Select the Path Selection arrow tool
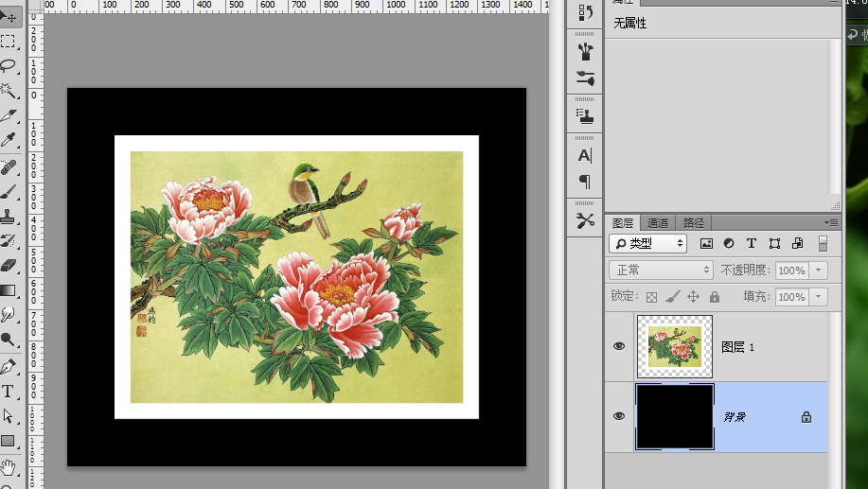The image size is (868, 489). pyautogui.click(x=9, y=415)
